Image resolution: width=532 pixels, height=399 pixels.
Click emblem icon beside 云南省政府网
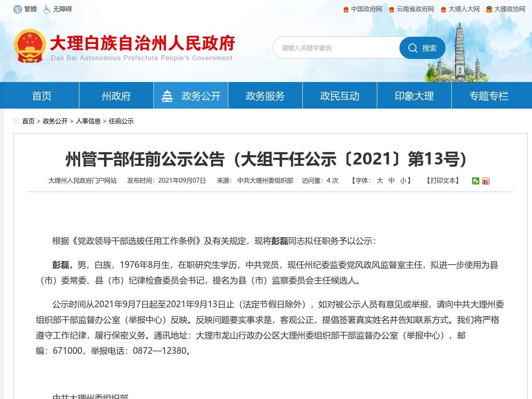click(391, 9)
